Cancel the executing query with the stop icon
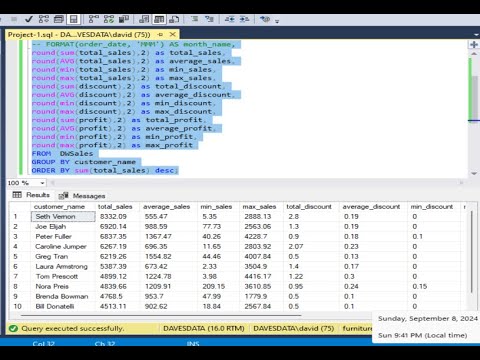 point(14,19)
